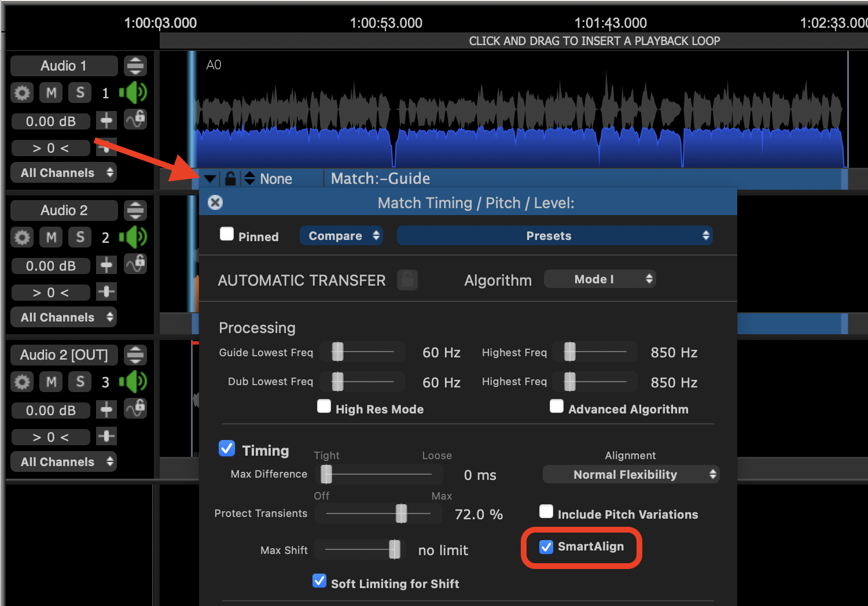Click the Audio 2 [OUT] speaker icon
This screenshot has height=606, width=868.
pyautogui.click(x=133, y=382)
